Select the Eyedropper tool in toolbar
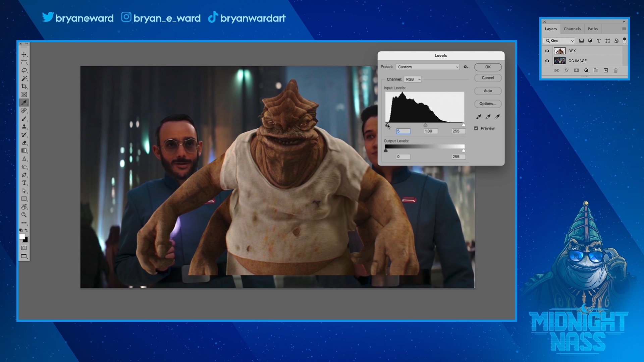644x362 pixels. click(x=24, y=103)
